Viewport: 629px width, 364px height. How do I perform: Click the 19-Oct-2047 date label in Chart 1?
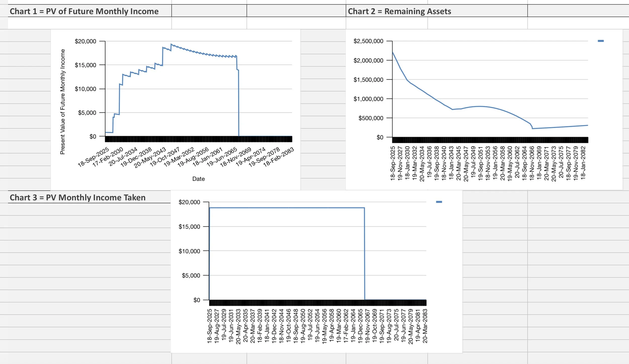(165, 157)
